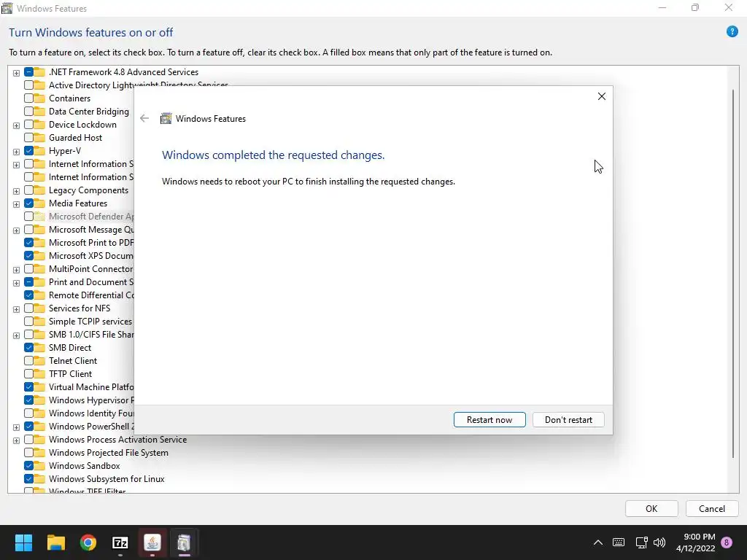Expand the Legacy Components node
747x560 pixels.
(16, 191)
